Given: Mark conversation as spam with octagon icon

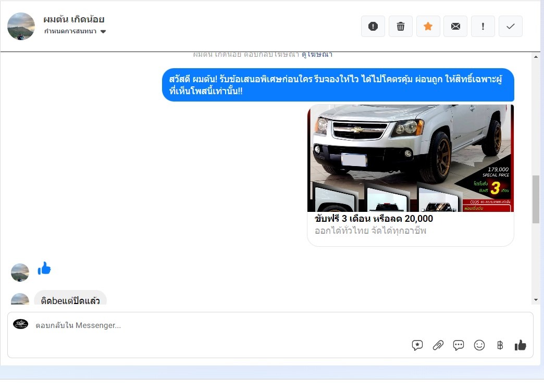Looking at the screenshot, I should pos(373,27).
